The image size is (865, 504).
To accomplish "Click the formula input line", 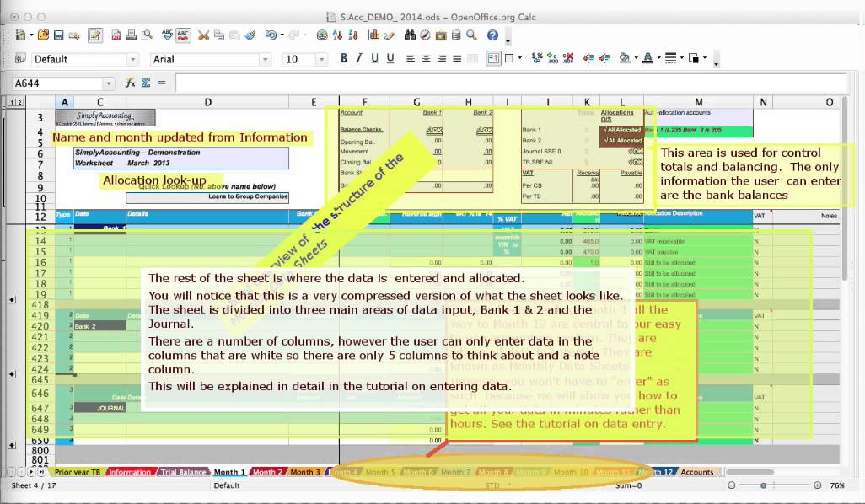I will 511,83.
